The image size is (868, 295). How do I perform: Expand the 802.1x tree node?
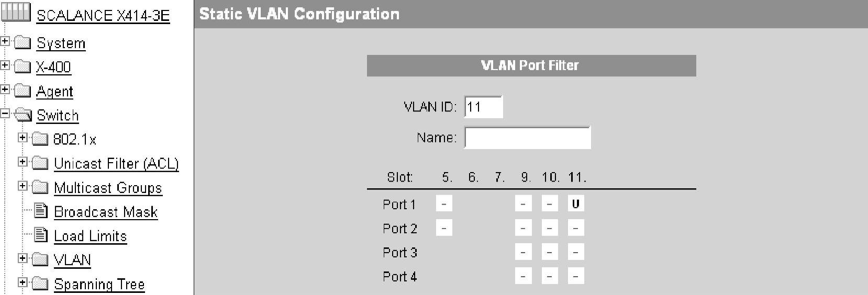point(23,138)
